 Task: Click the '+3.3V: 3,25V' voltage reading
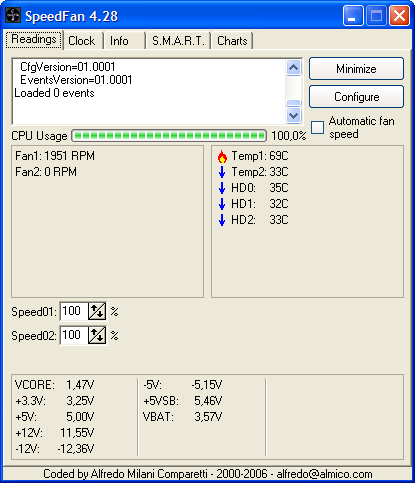click(x=55, y=401)
